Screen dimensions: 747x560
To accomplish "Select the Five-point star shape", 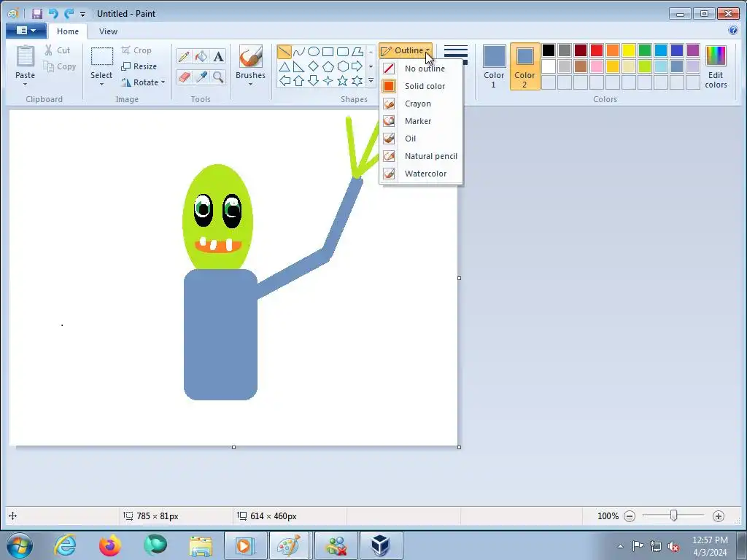I will [343, 80].
